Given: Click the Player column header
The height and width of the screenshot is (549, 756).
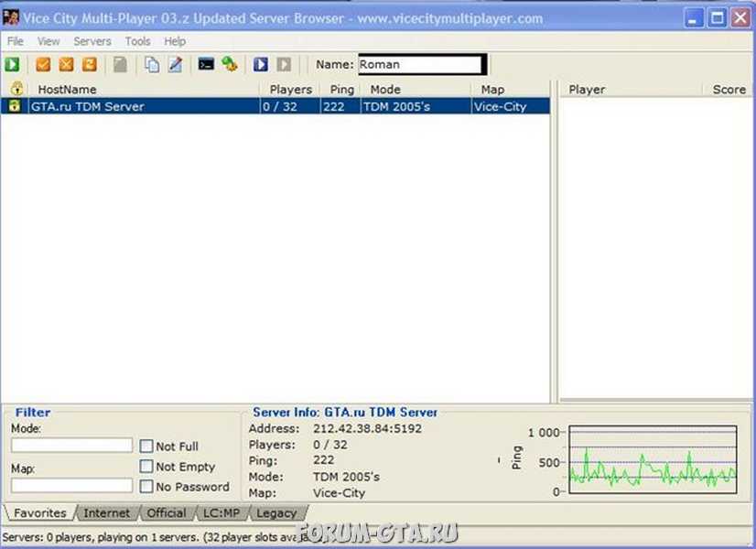Looking at the screenshot, I should [631, 89].
